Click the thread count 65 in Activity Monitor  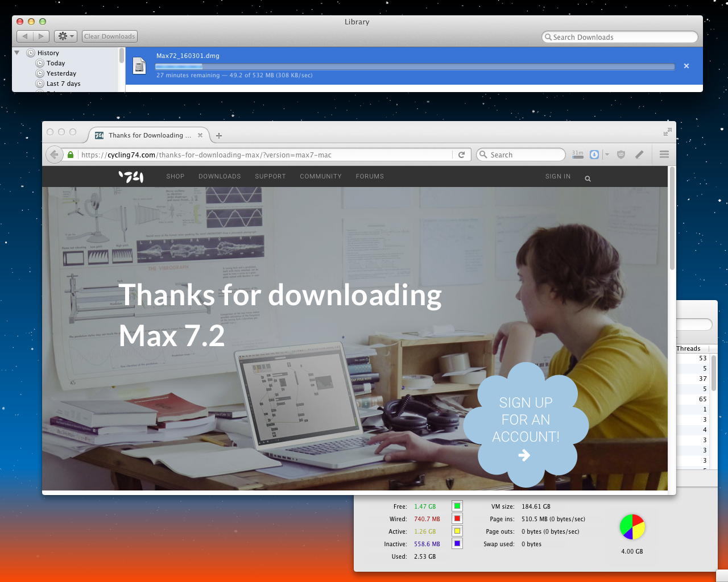tap(703, 399)
